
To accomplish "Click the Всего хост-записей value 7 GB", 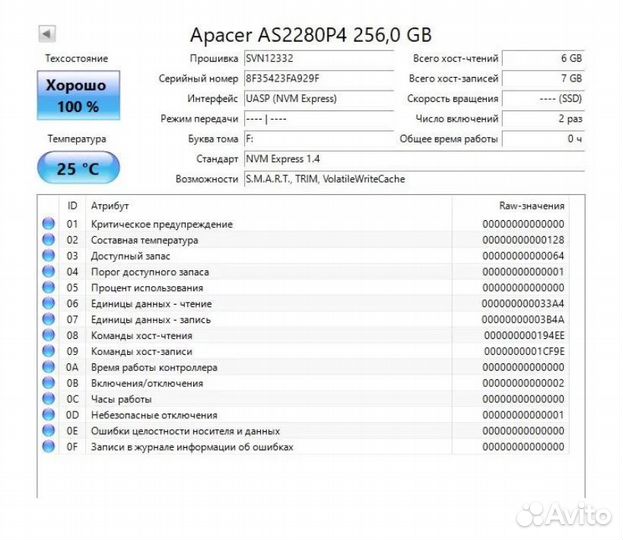I will [543, 79].
